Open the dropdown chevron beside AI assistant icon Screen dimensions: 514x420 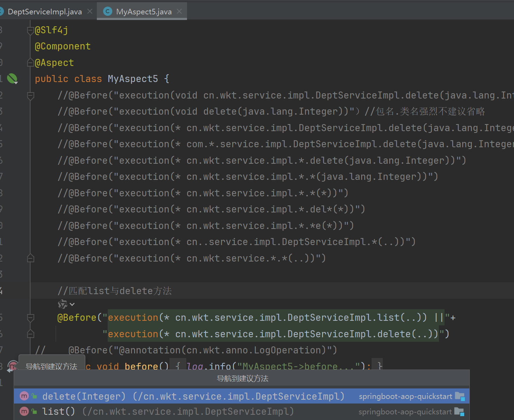click(72, 305)
